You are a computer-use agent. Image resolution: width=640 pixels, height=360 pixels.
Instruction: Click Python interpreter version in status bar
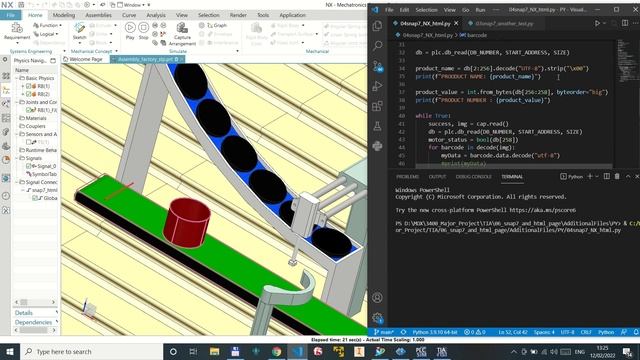click(x=435, y=332)
